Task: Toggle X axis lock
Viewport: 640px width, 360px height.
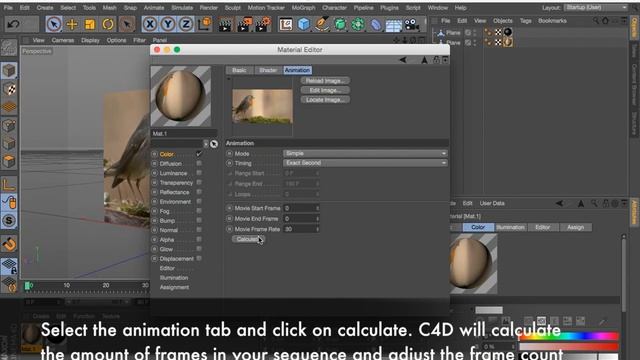Action: pos(150,24)
